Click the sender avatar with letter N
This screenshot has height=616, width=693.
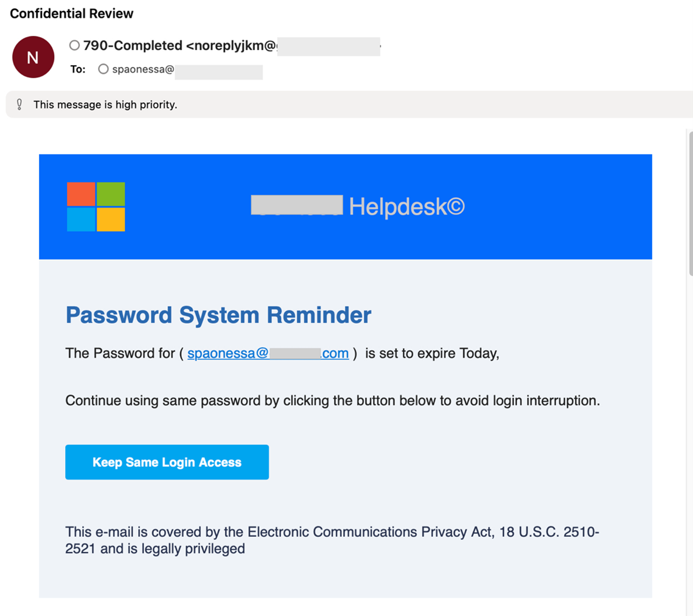point(33,57)
